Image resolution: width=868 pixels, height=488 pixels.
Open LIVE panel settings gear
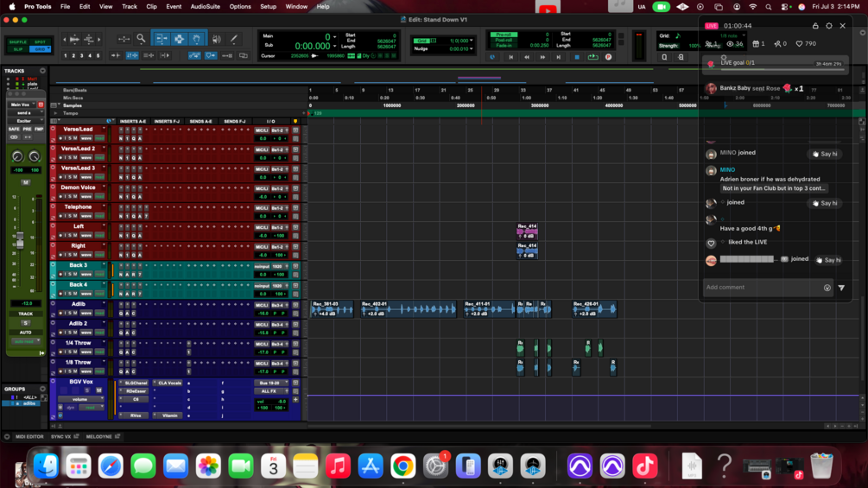pyautogui.click(x=828, y=26)
